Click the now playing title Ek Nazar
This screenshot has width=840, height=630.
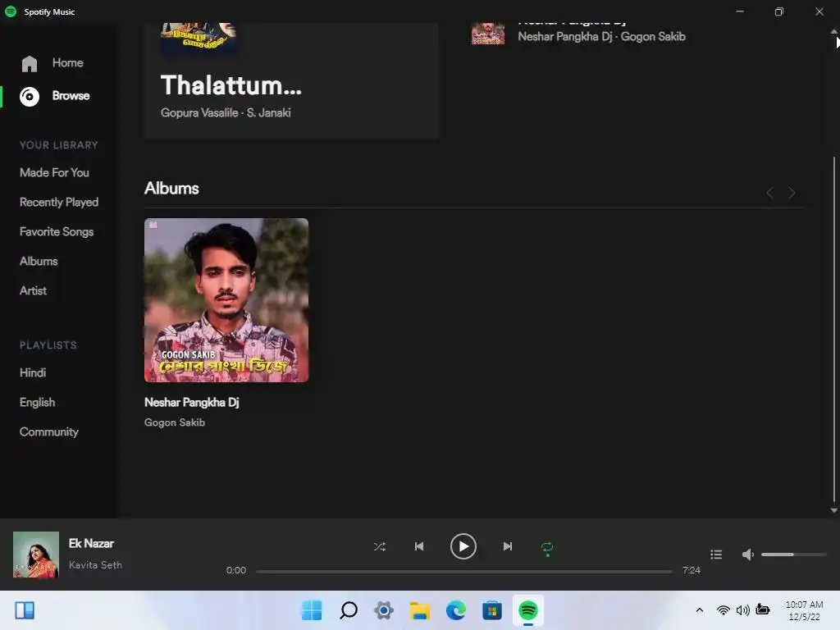[x=91, y=543]
